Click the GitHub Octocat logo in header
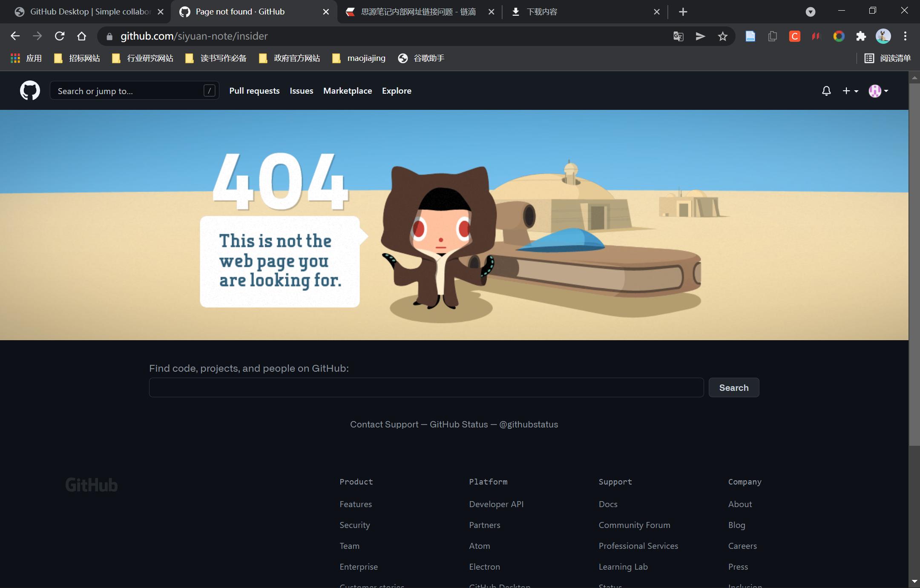 coord(30,91)
